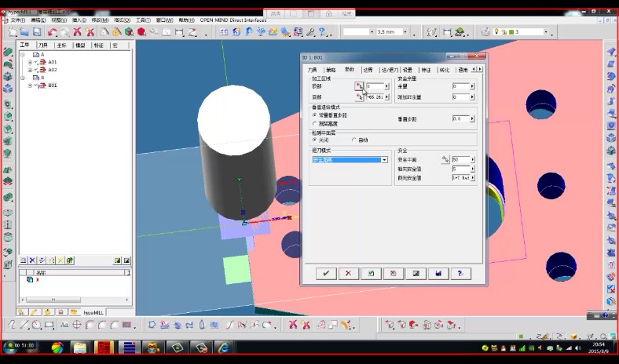Click the save icon in top toolbar
Viewport: 619px width, 364px height.
[x=37, y=32]
